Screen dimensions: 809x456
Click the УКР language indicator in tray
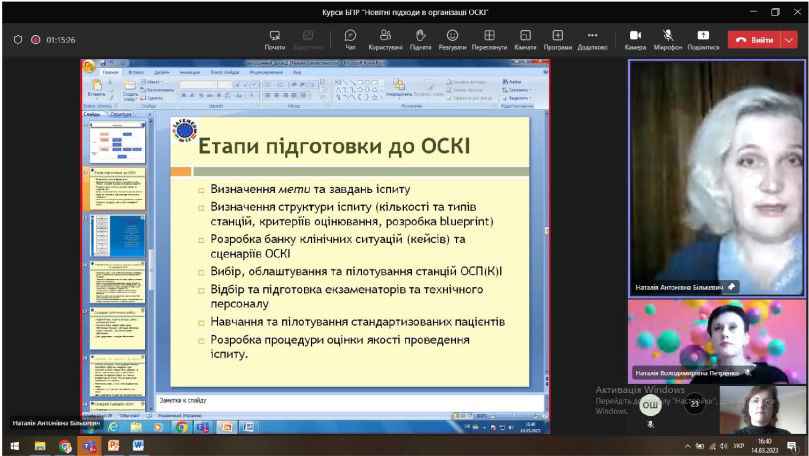[739, 446]
